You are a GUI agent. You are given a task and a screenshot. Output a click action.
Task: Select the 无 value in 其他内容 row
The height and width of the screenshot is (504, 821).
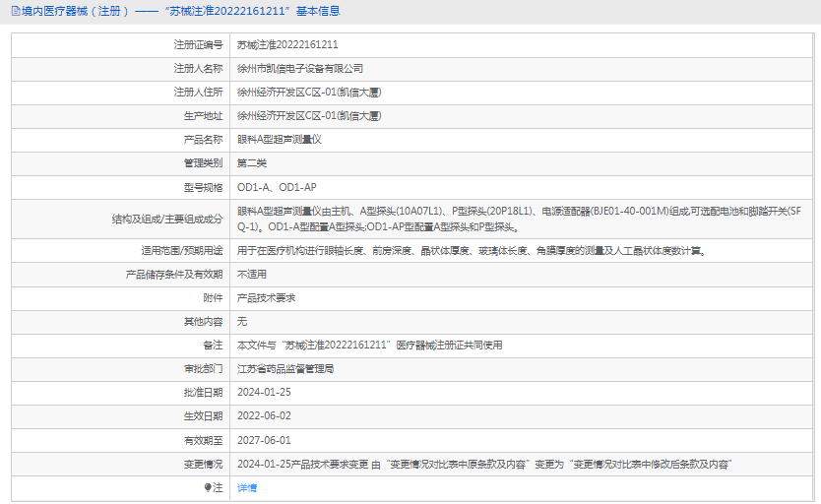(x=242, y=321)
